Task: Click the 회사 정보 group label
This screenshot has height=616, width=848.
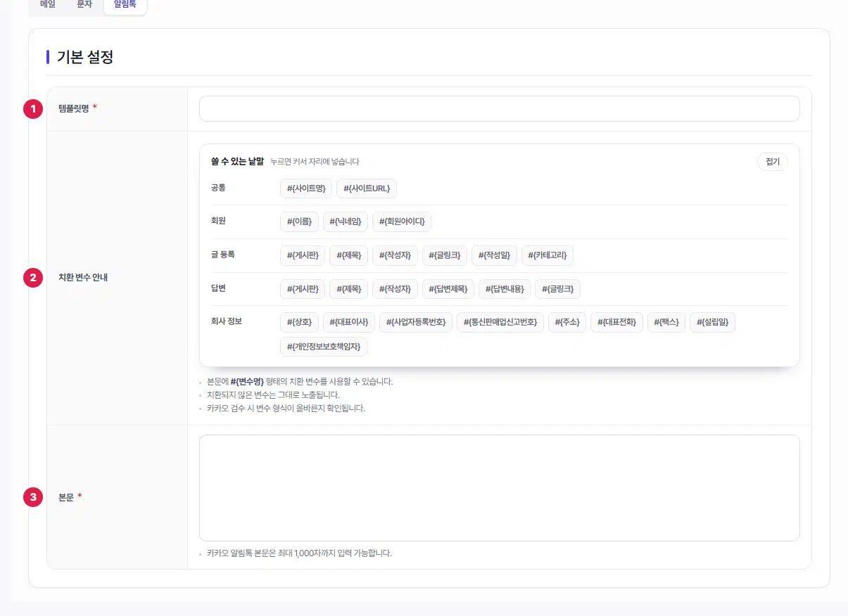Action: pos(227,321)
